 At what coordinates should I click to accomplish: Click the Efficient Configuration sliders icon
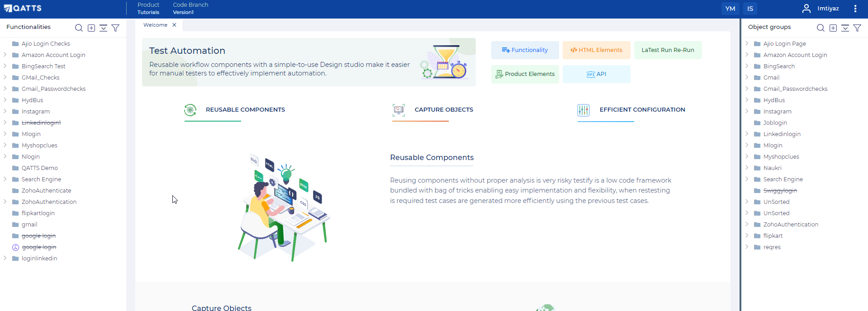click(583, 110)
